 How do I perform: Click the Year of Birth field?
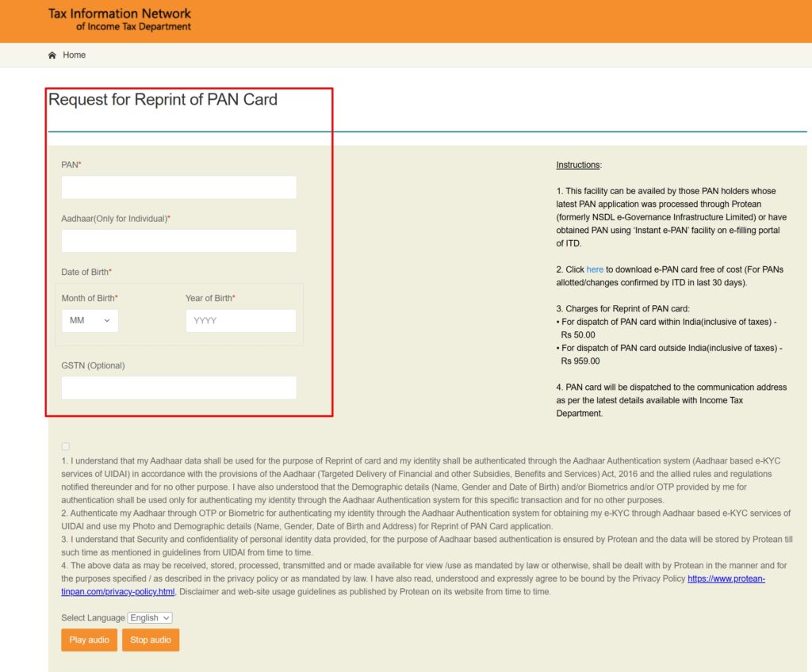[240, 321]
